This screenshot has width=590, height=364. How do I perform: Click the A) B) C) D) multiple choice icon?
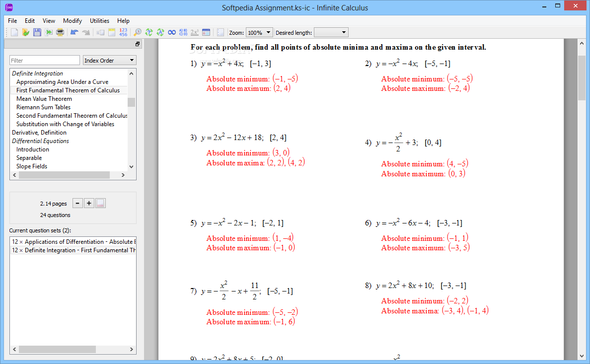coord(183,32)
